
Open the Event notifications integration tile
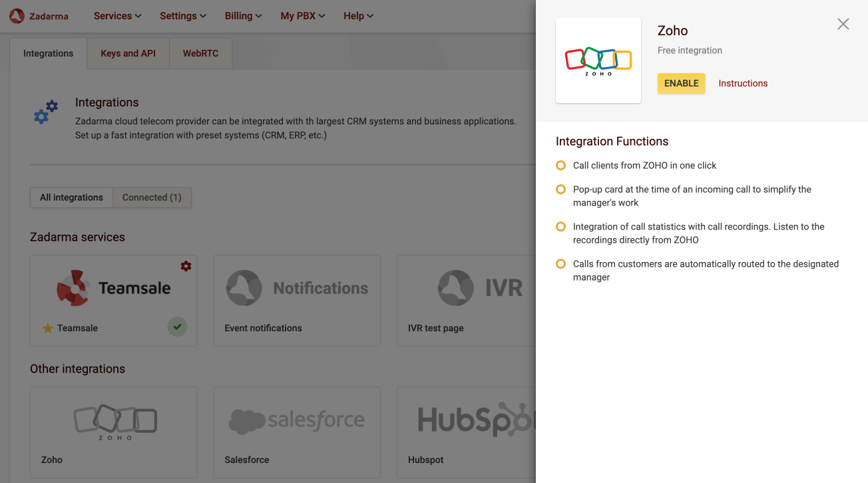coord(297,300)
